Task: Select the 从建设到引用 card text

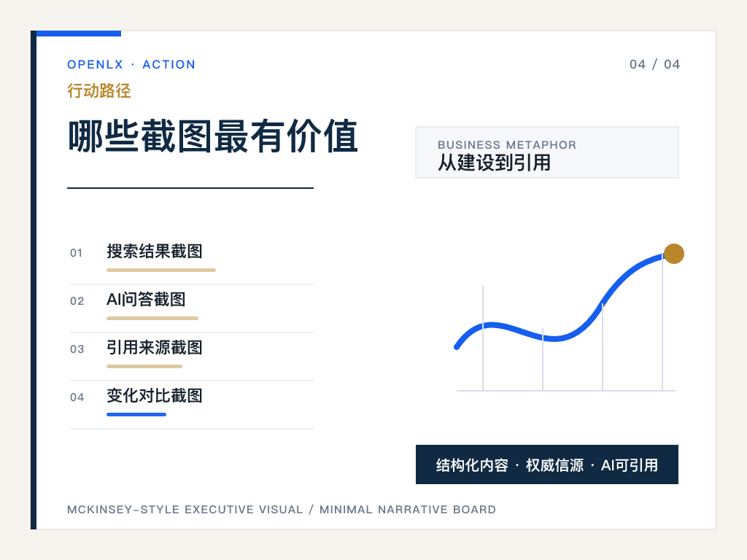Action: [494, 163]
